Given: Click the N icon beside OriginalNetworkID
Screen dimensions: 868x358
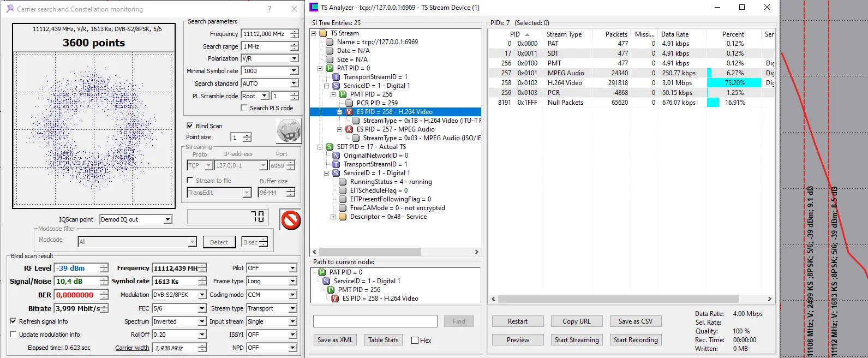Looking at the screenshot, I should tap(336, 156).
